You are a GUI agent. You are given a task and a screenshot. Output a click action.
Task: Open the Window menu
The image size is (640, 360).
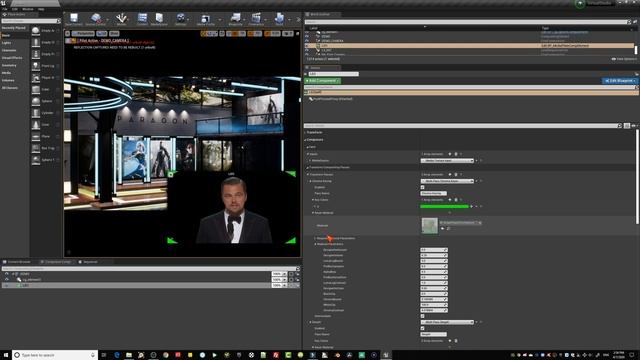[28, 9]
